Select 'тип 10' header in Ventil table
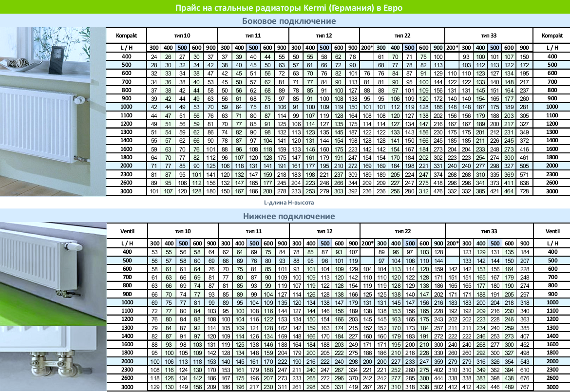The image size is (570, 392). point(183,231)
